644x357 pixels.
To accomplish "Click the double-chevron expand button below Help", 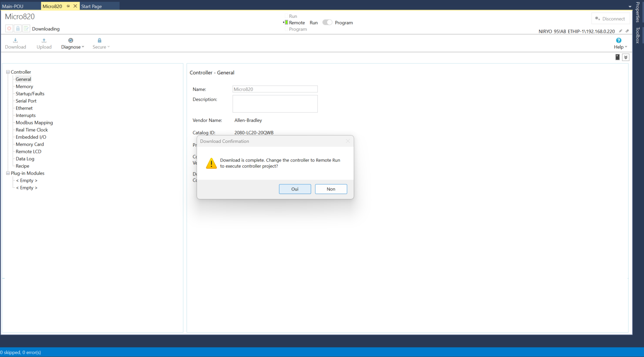I will [x=626, y=57].
